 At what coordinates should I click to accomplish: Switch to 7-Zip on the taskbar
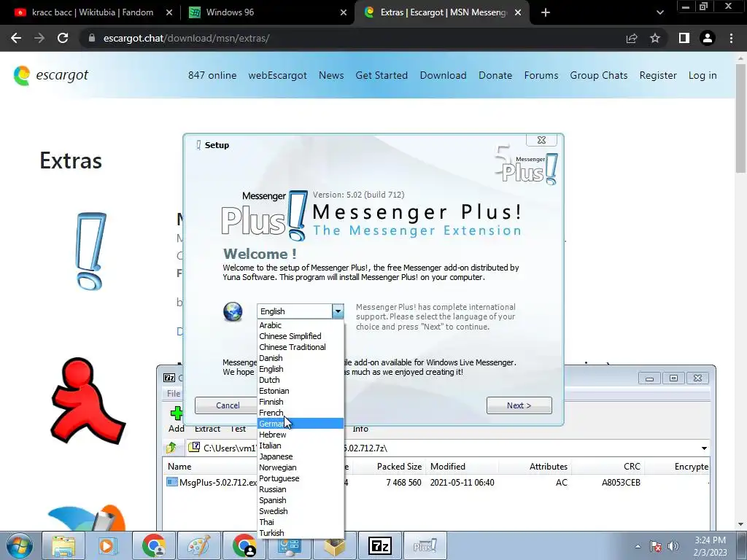click(x=380, y=545)
